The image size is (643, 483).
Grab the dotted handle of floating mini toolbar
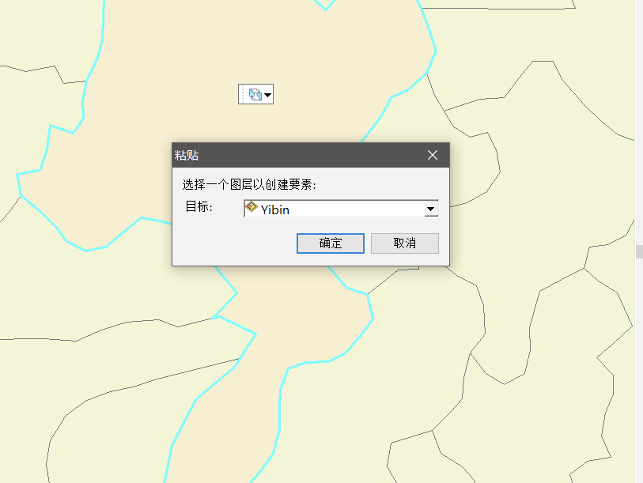[243, 95]
